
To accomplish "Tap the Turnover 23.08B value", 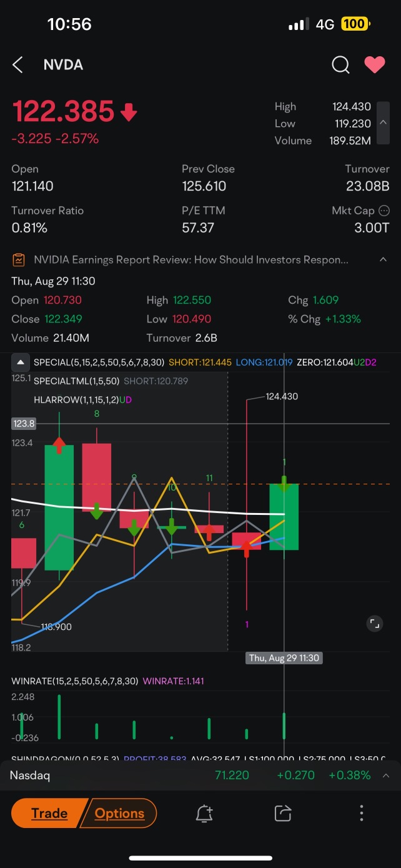I will 368,186.
